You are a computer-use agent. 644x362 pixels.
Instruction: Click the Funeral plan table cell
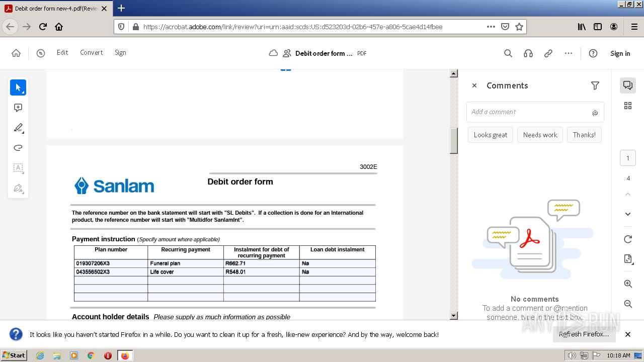coord(186,263)
